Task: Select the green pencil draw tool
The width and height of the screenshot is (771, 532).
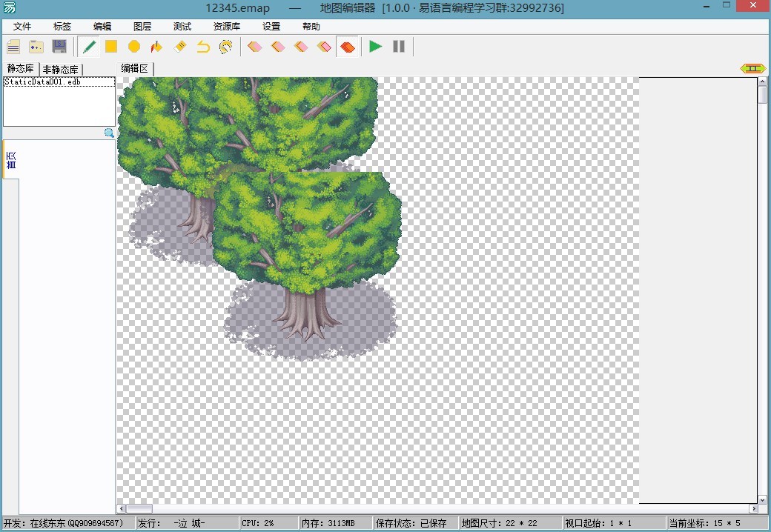Action: click(89, 47)
